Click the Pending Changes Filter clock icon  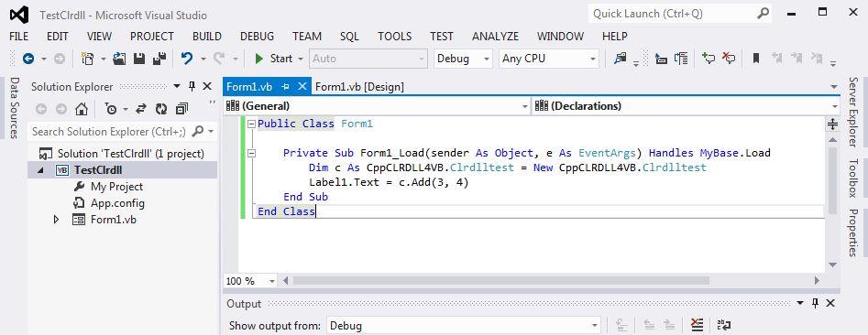111,109
